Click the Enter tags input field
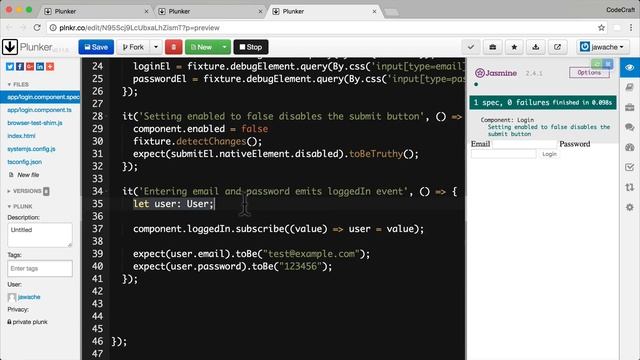 click(x=40, y=269)
